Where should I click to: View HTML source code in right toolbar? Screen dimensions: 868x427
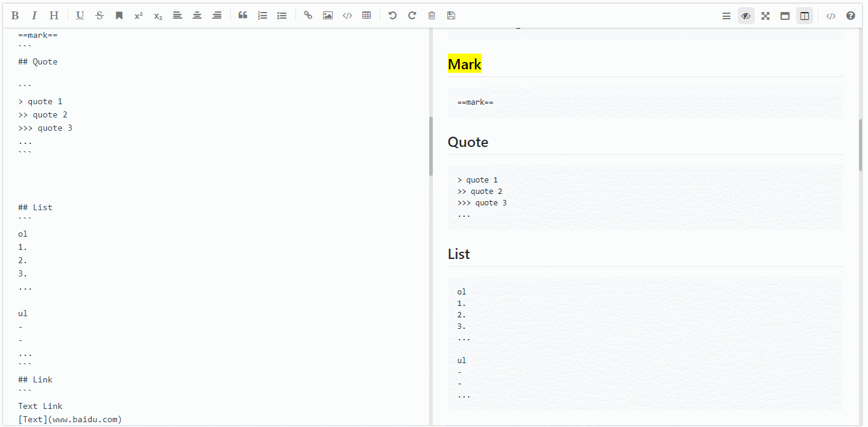click(x=831, y=16)
